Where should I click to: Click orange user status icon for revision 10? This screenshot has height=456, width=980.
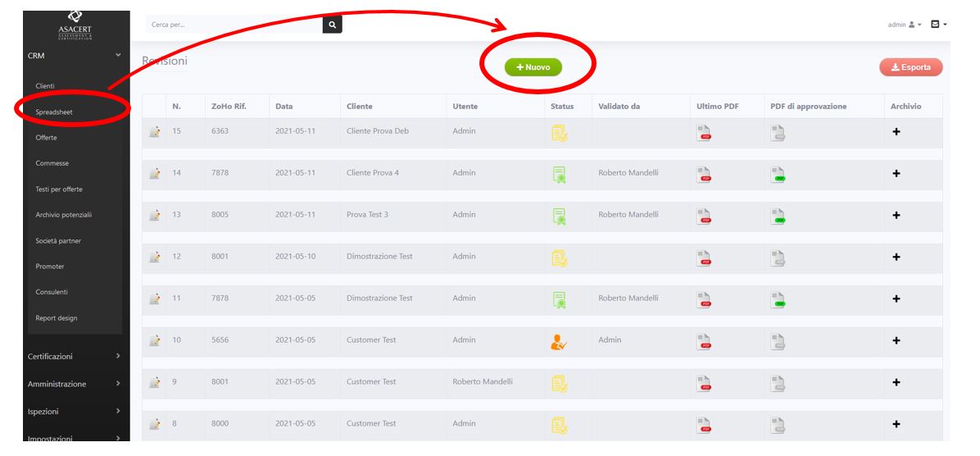pos(559,341)
